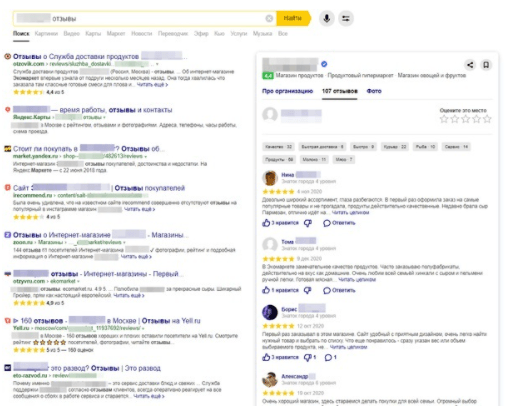Screen dimensions: 505x412
Task: Filter reviews by Качество tag
Action: pos(278,147)
